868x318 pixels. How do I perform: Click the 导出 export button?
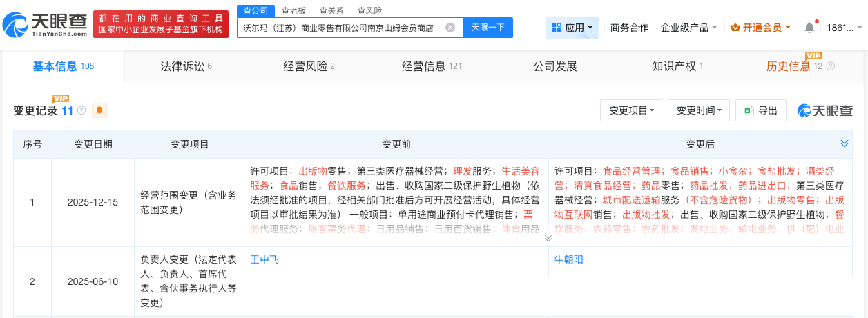pyautogui.click(x=761, y=110)
